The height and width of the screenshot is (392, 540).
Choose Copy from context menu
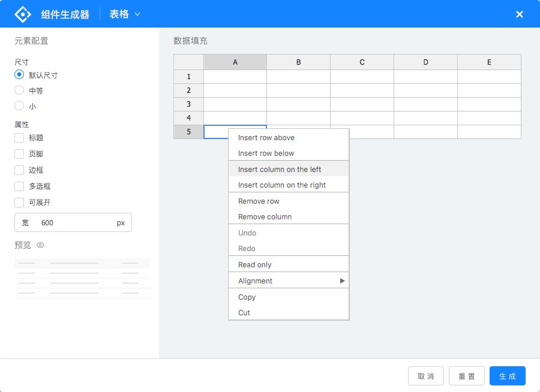click(x=289, y=297)
